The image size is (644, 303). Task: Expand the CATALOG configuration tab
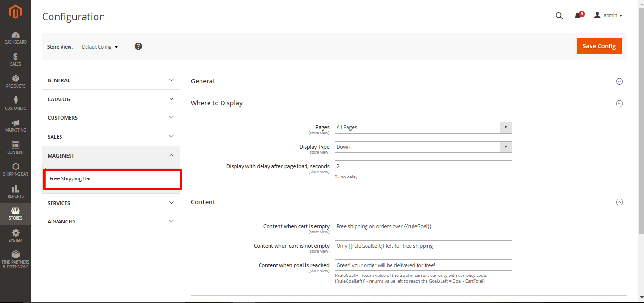[x=111, y=99]
